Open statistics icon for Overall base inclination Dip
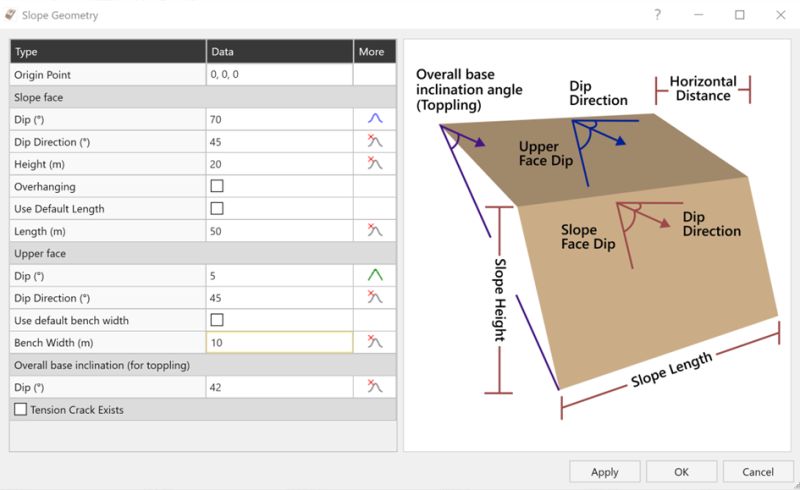800x490 pixels. click(375, 387)
